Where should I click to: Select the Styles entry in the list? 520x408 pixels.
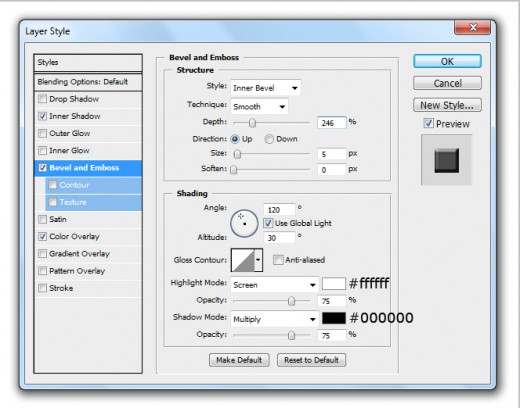[88, 62]
